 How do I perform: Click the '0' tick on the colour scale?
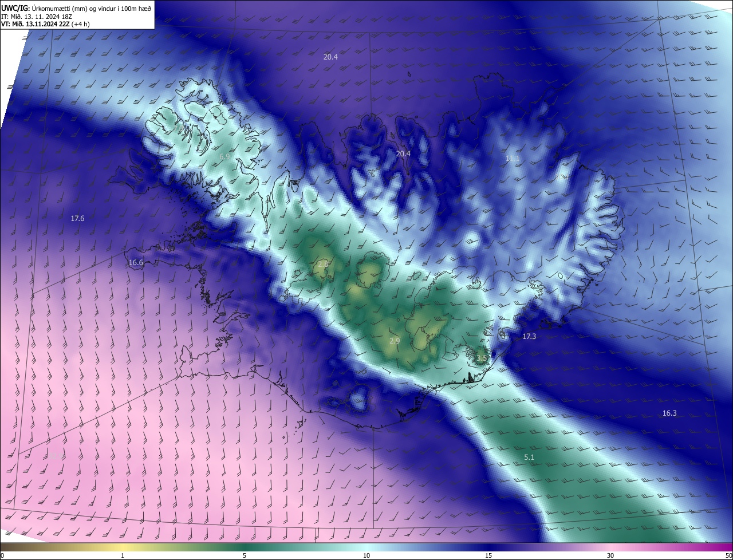2,556
